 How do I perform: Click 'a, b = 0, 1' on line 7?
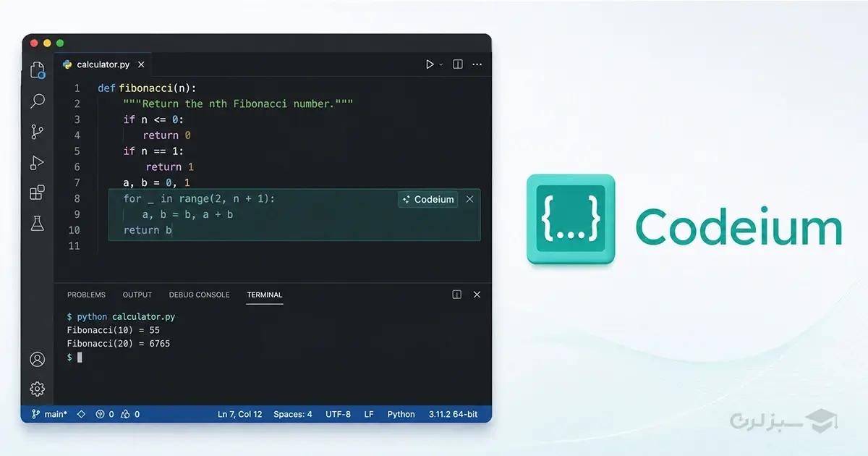pyautogui.click(x=156, y=183)
